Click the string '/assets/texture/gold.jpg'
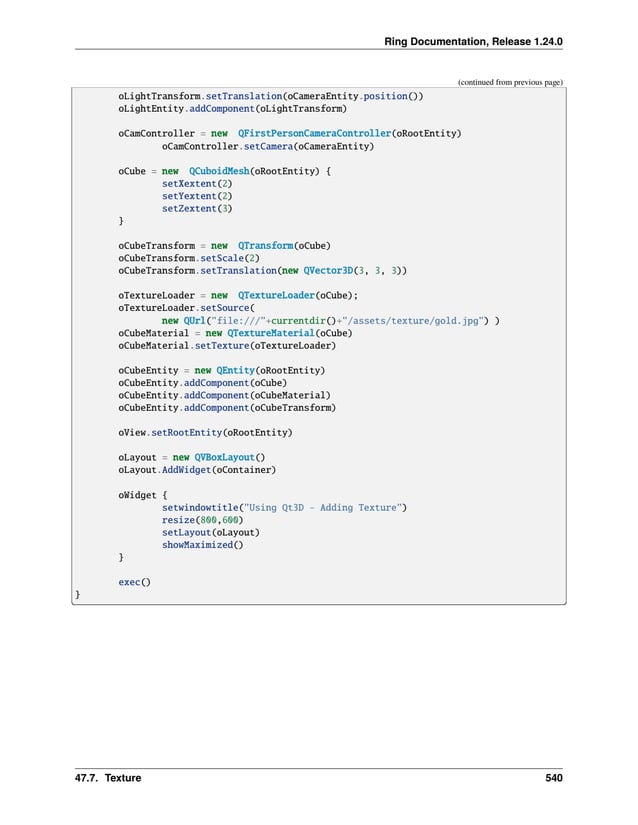 (412, 320)
